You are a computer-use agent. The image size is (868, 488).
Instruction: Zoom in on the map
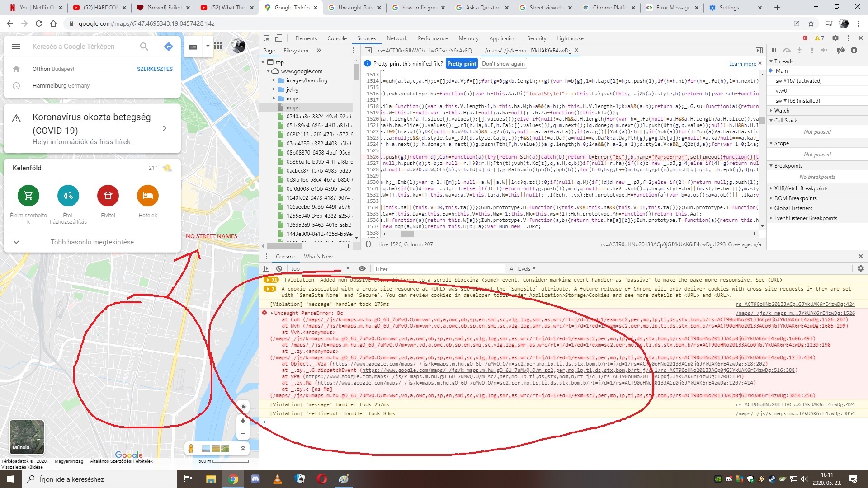pos(243,421)
